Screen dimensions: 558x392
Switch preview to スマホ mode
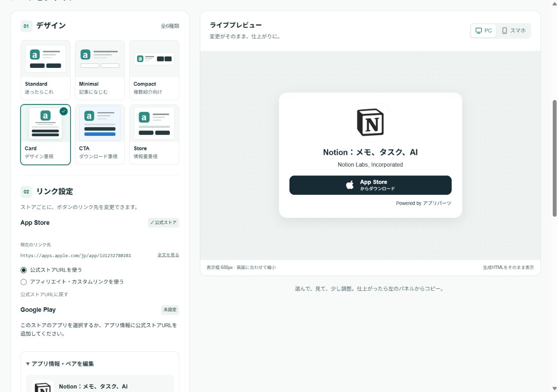pyautogui.click(x=514, y=31)
